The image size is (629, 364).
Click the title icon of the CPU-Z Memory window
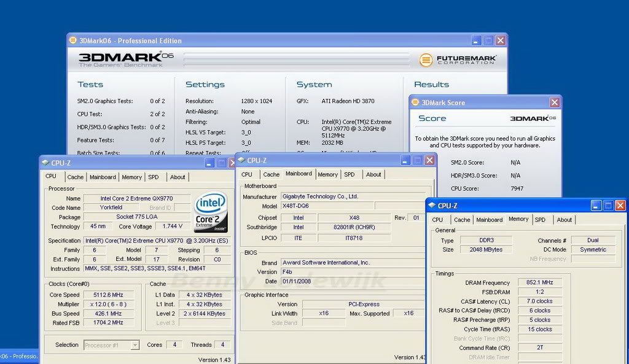(432, 206)
